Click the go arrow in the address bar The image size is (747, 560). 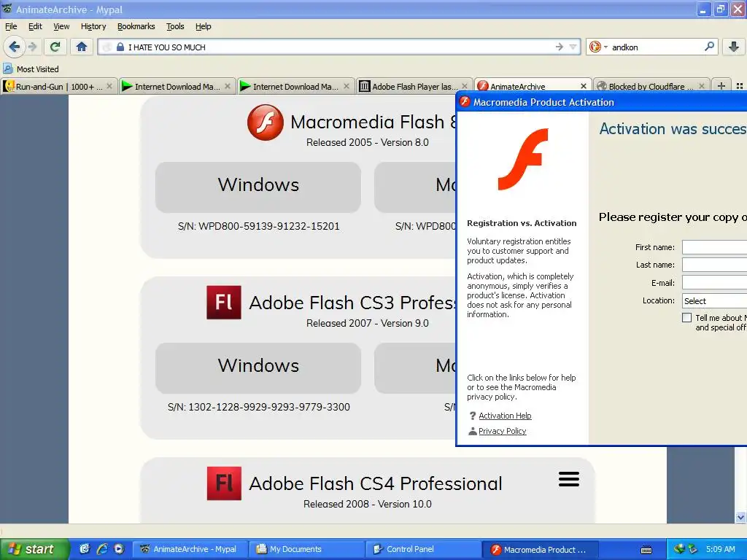pyautogui.click(x=560, y=47)
